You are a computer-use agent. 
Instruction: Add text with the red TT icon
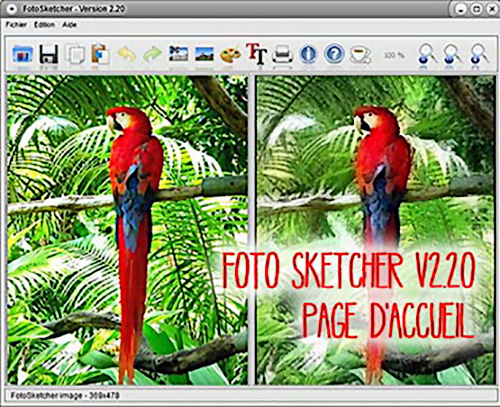pos(256,53)
